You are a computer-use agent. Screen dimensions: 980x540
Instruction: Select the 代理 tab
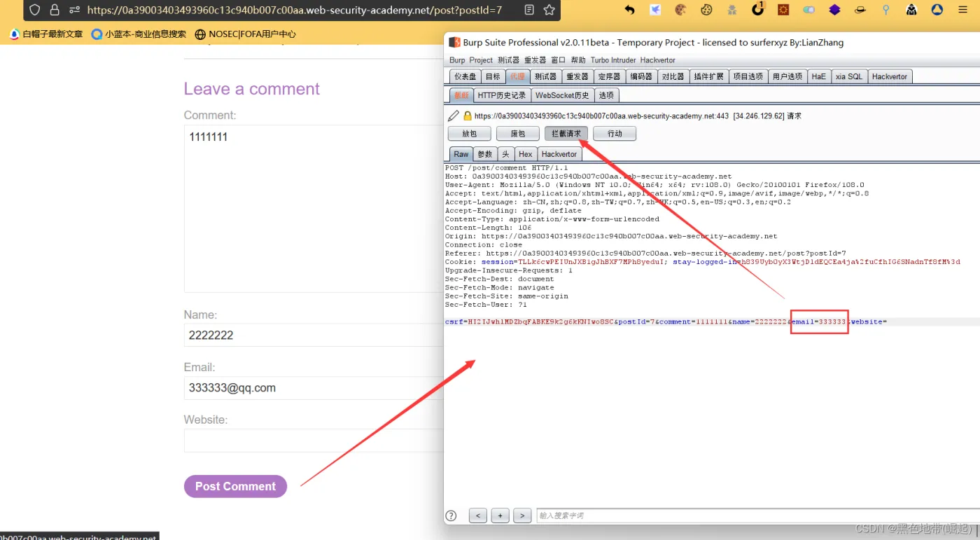[x=517, y=76]
